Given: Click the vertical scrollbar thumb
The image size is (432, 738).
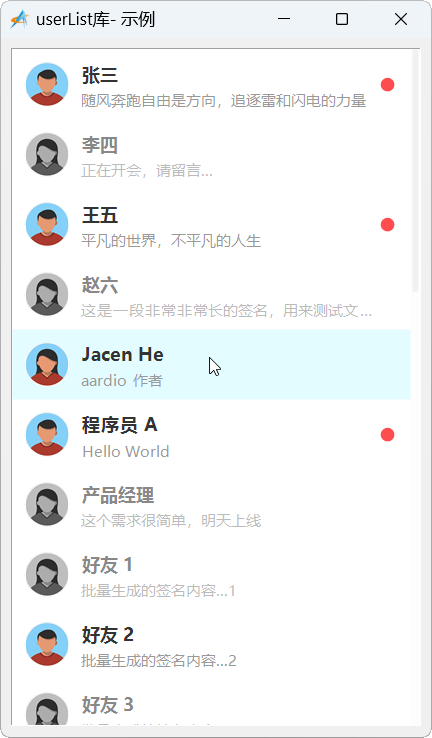Looking at the screenshot, I should click(415, 171).
